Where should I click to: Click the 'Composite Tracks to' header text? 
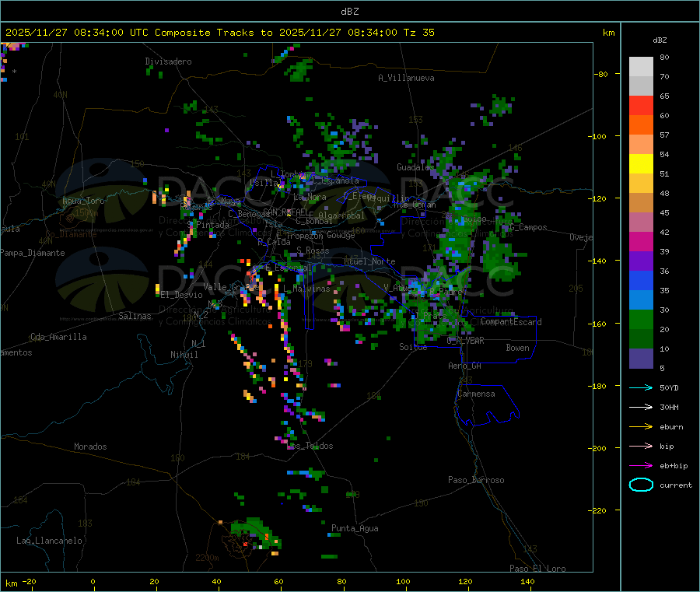tap(214, 33)
